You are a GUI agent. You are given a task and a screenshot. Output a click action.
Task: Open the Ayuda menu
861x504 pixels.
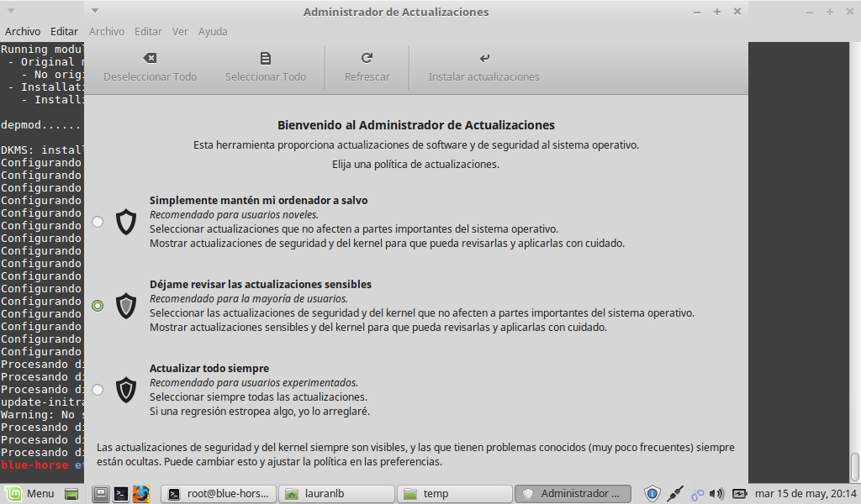coord(213,31)
